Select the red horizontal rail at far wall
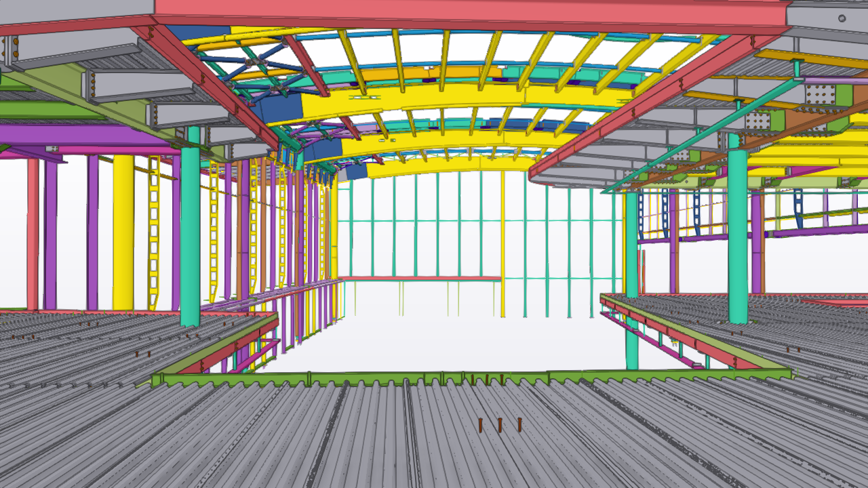This screenshot has width=868, height=488. point(420,279)
